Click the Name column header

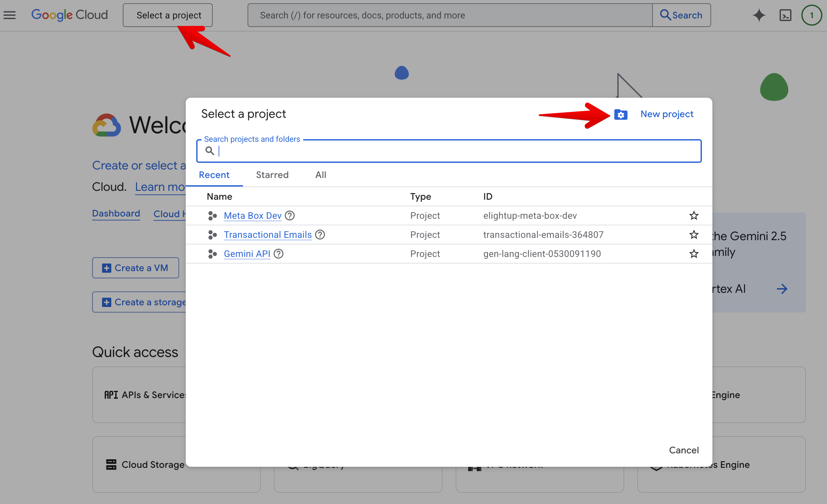tap(220, 196)
